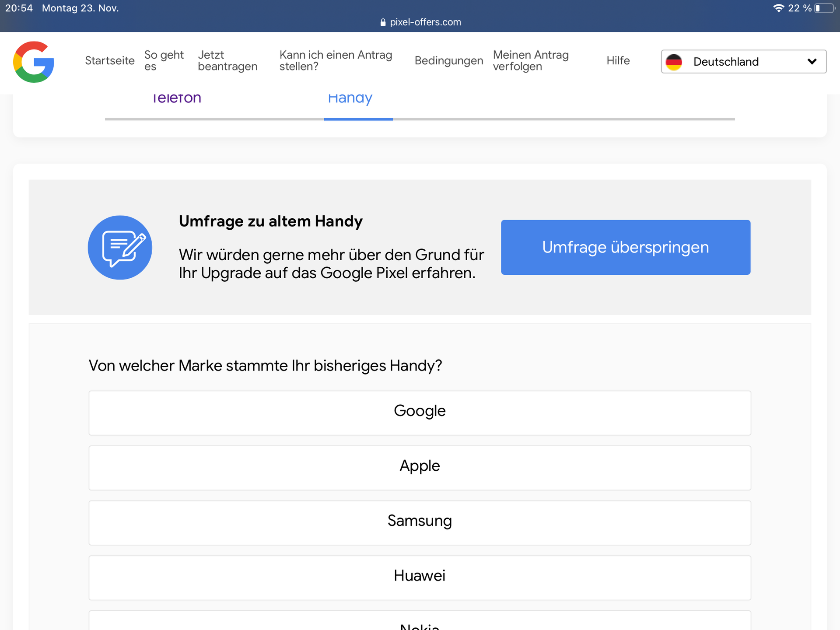
Task: Tap the 22 % battery percentage
Action: click(800, 8)
